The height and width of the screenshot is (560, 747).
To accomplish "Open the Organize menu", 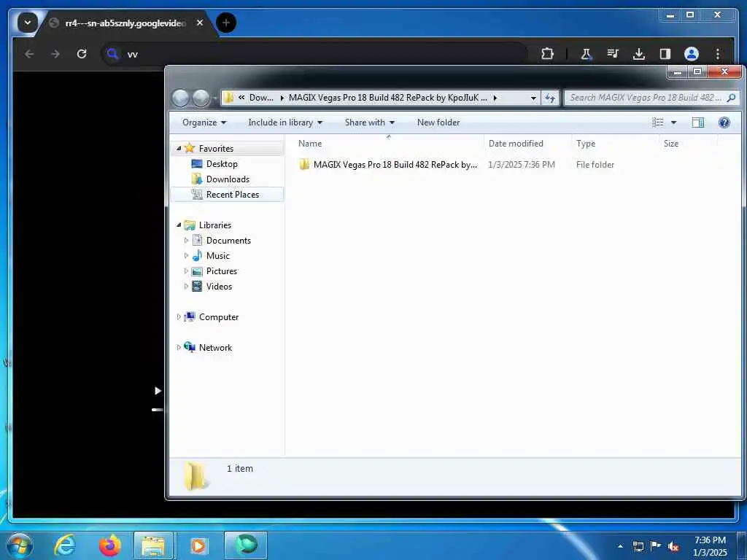I will pos(204,122).
